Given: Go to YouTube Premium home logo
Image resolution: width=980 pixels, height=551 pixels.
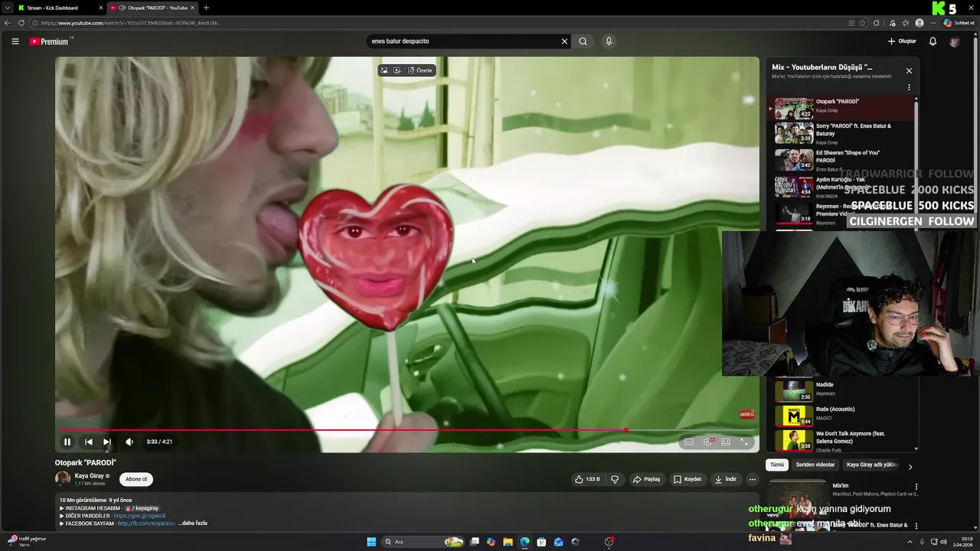Looking at the screenshot, I should (x=51, y=41).
